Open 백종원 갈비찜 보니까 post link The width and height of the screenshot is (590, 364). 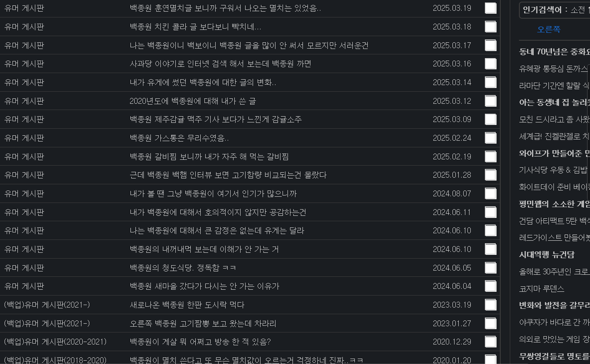tap(209, 156)
